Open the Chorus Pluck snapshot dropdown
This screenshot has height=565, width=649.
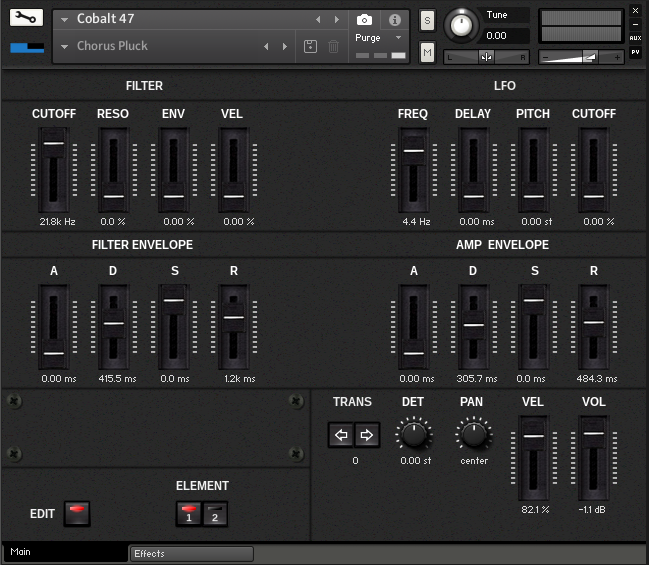64,47
